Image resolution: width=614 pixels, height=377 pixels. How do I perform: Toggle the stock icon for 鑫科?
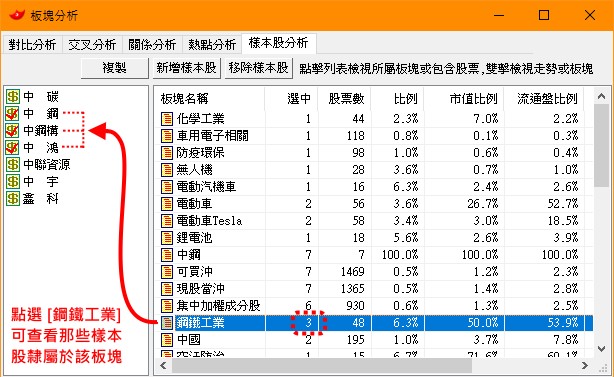(13, 198)
